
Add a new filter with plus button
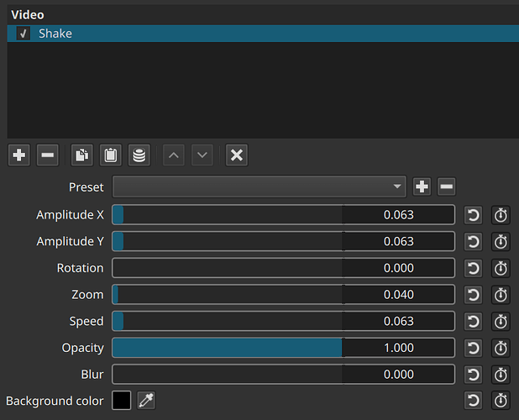pyautogui.click(x=18, y=155)
